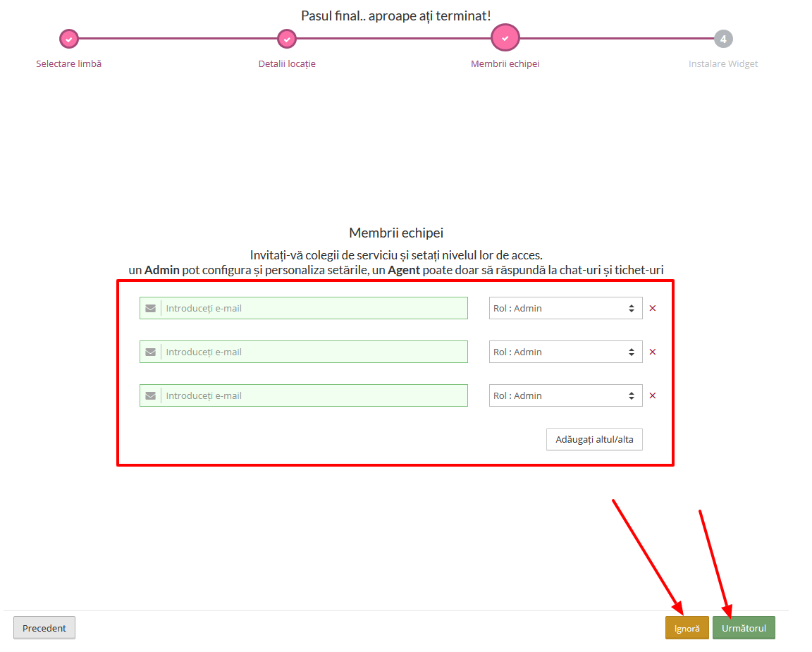Click envelope icon in first email field
812x652 pixels.
click(x=150, y=308)
